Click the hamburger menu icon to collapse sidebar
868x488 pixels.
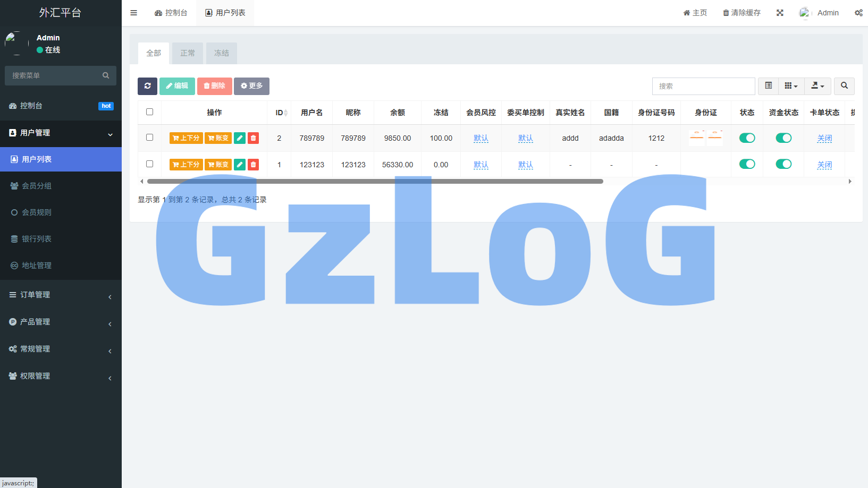point(134,13)
